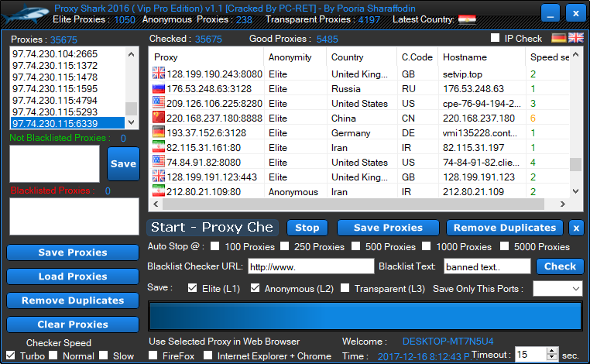
Task: Uncheck the Elite (L1) save option
Action: (193, 288)
